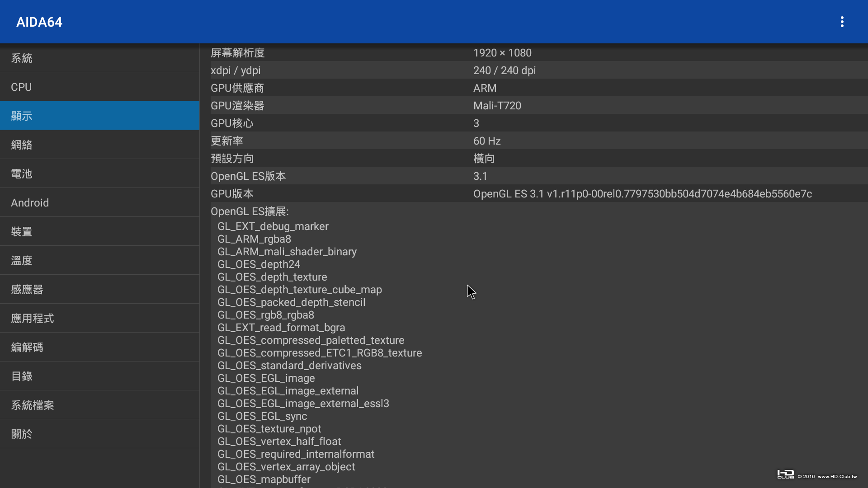Click the OpenGL ES版本 label
Screen dimensions: 868x488
(248, 176)
